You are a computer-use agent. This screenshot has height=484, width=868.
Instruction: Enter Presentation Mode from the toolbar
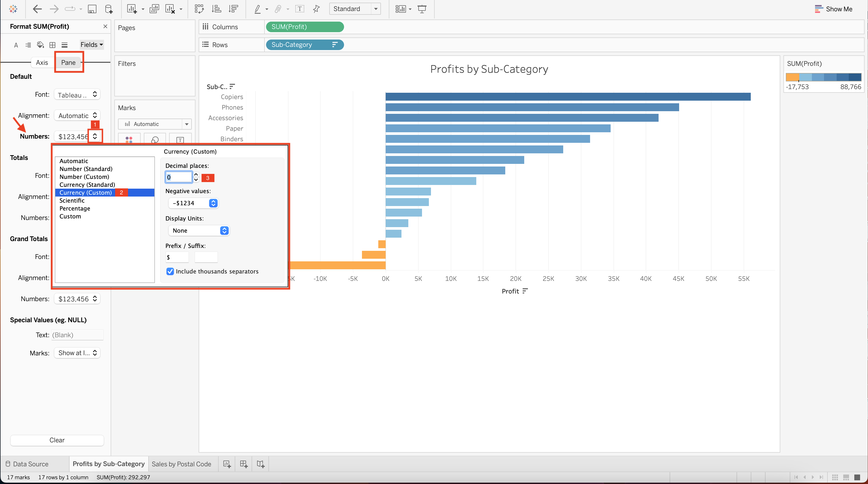422,9
